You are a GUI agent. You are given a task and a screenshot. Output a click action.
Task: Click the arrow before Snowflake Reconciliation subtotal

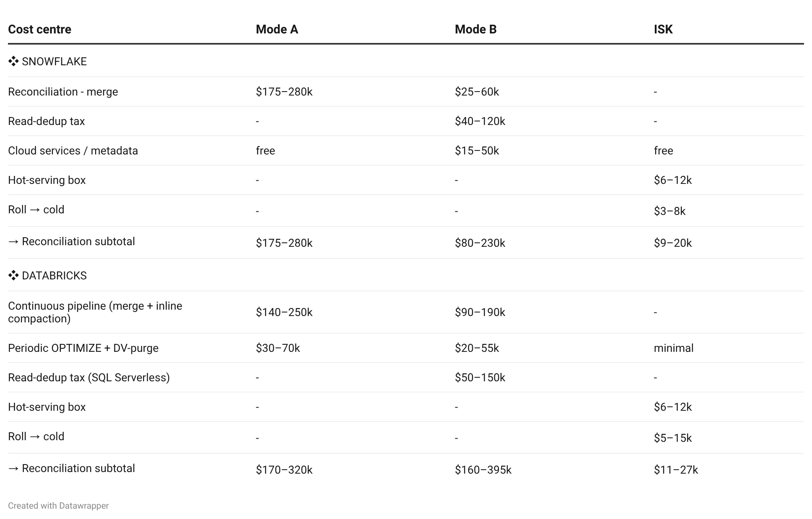[x=14, y=242]
